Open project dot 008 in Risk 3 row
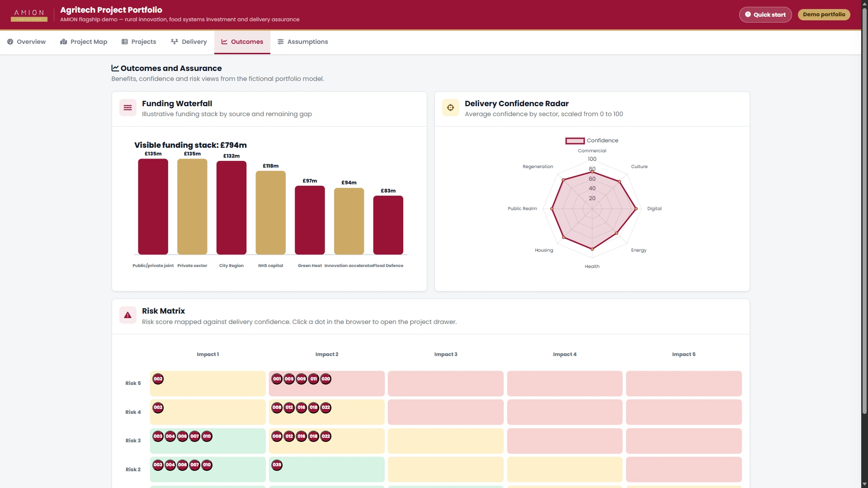Screen dimensions: 868x488 277,436
